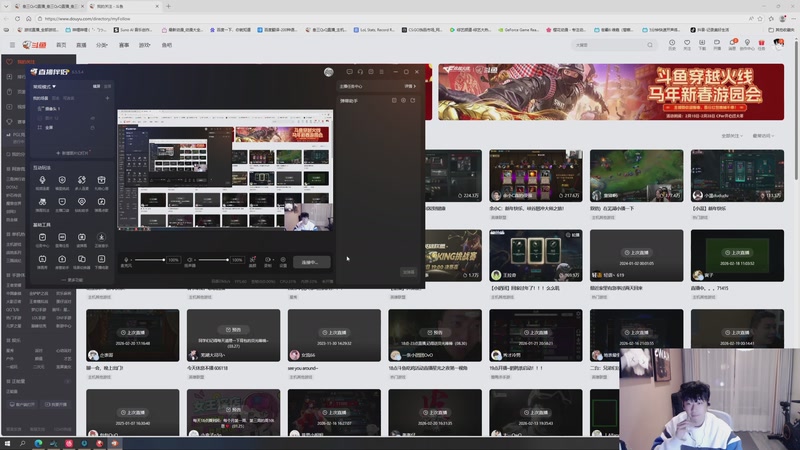
Task: Open the companion app user avatar
Action: coord(329,72)
